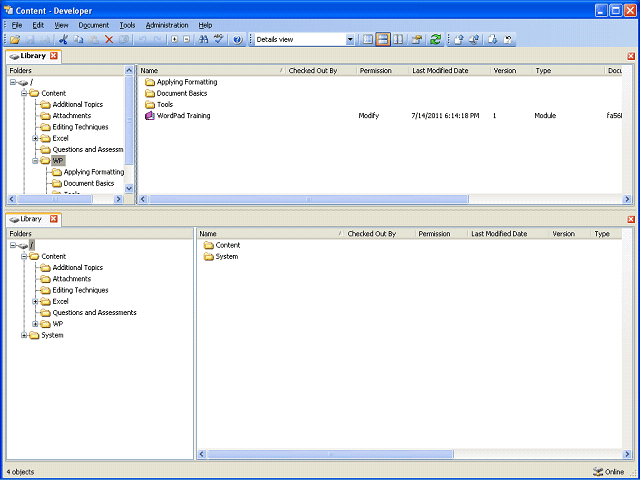The width and height of the screenshot is (640, 480).
Task: Close the lower Library tab with its X
Action: 54,219
